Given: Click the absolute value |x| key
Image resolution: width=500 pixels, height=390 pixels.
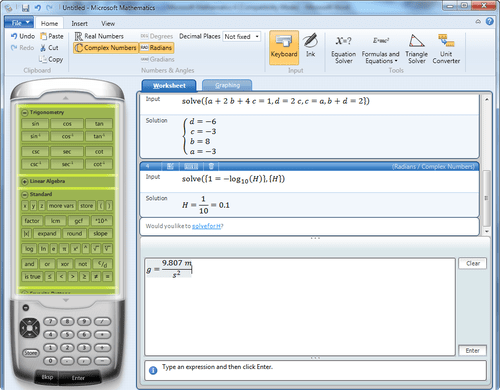Looking at the screenshot, I should coord(27,233).
